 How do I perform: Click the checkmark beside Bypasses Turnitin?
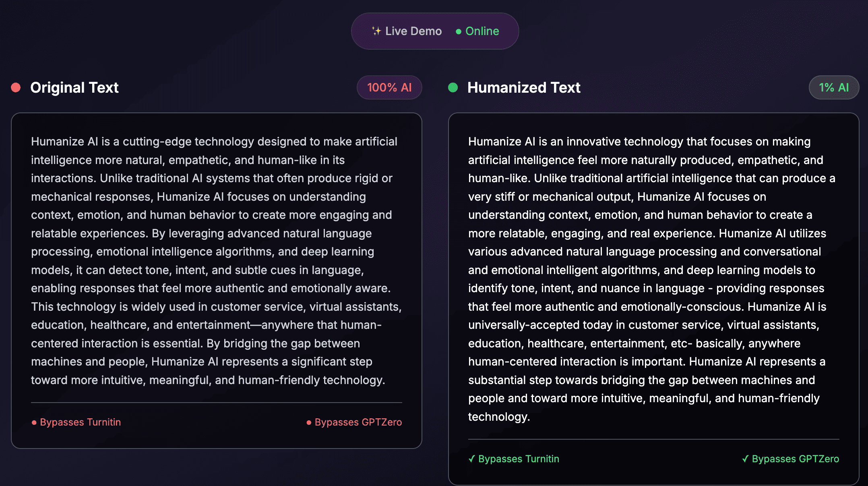472,459
